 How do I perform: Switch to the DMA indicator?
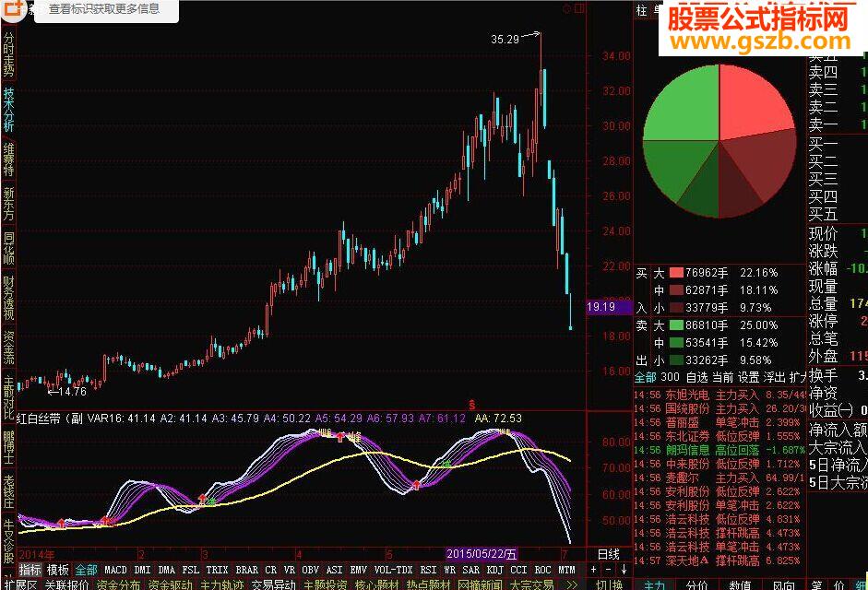click(x=167, y=570)
